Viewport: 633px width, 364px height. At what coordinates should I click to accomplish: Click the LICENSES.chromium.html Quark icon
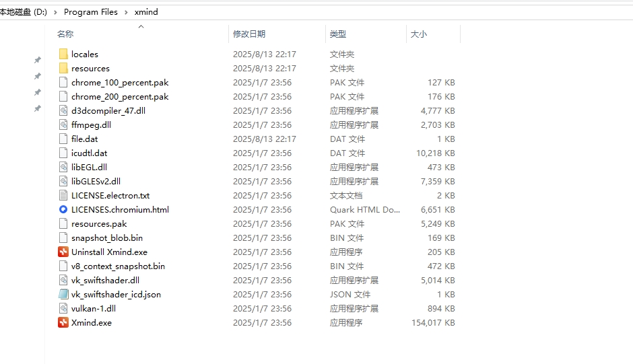click(x=63, y=209)
